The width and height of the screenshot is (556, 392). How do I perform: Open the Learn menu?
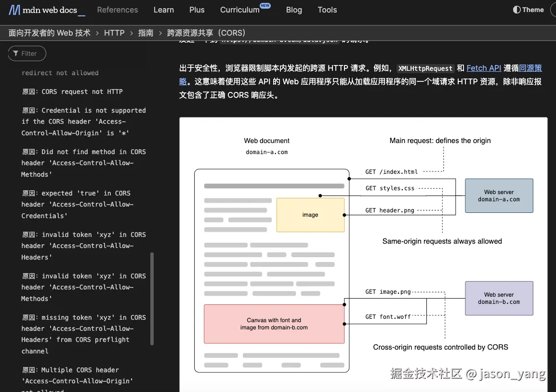[163, 10]
